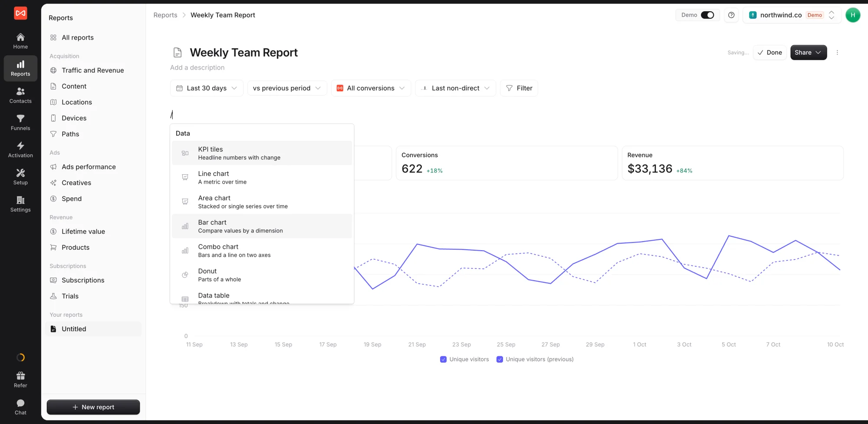Select KPI tiles from the Data menu
The height and width of the screenshot is (424, 868).
coord(262,153)
